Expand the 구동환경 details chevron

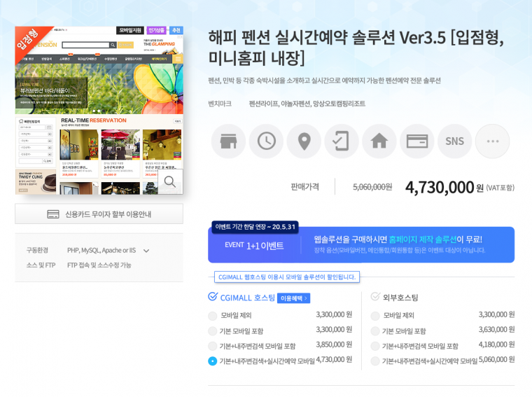[x=146, y=251]
